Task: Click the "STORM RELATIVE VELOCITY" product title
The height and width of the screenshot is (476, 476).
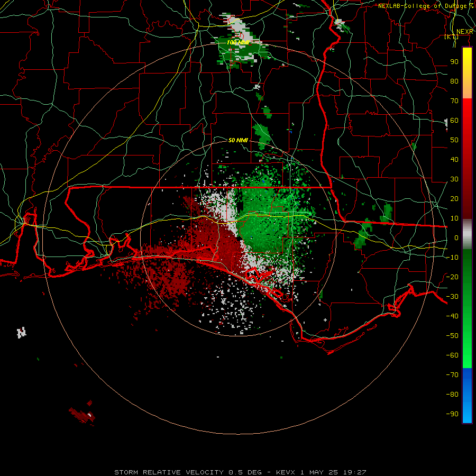Action: (169, 472)
